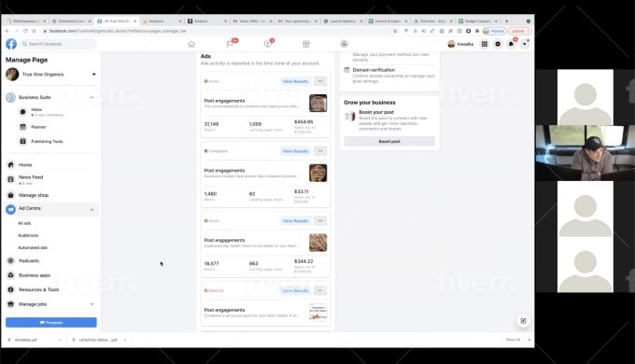
Task: Expand the Manage jobs section
Action: [x=92, y=304]
